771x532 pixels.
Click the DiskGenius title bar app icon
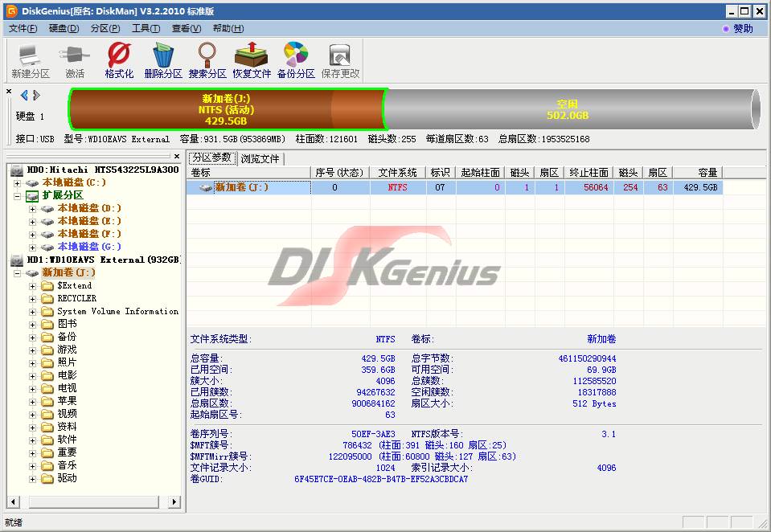pyautogui.click(x=11, y=10)
